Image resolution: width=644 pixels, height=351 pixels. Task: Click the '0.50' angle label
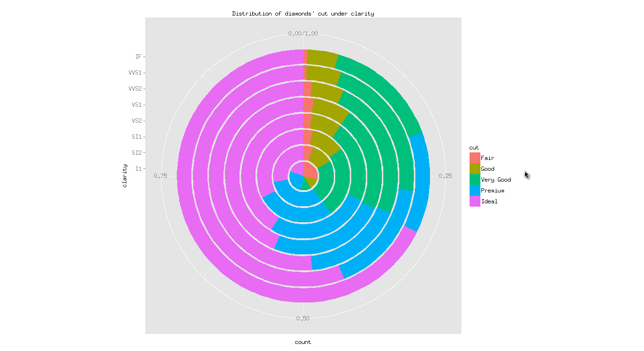[x=303, y=318]
